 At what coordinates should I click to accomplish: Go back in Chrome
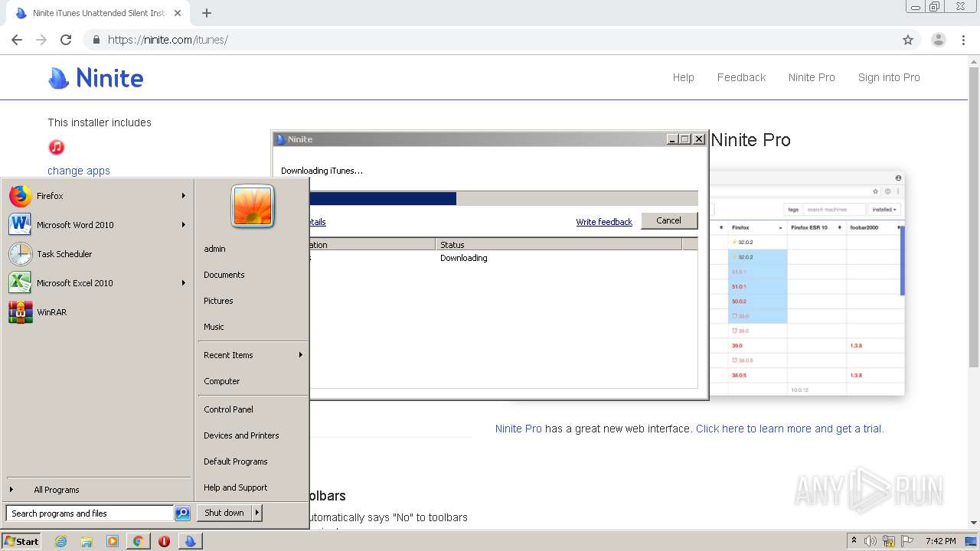pos(17,40)
